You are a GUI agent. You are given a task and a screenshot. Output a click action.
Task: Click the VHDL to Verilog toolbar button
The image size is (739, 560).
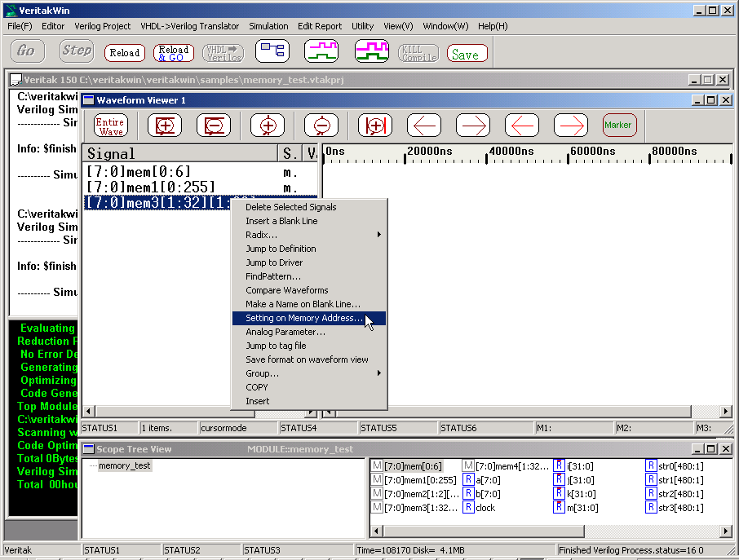pos(223,53)
